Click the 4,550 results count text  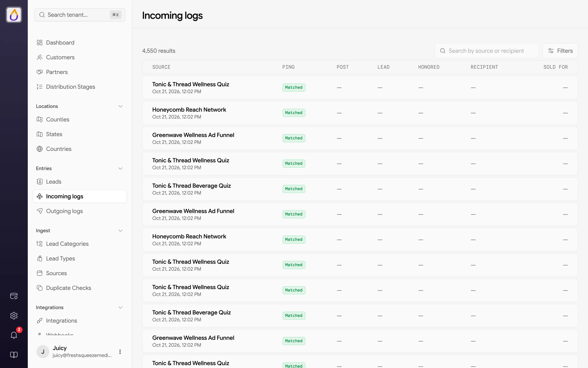159,51
